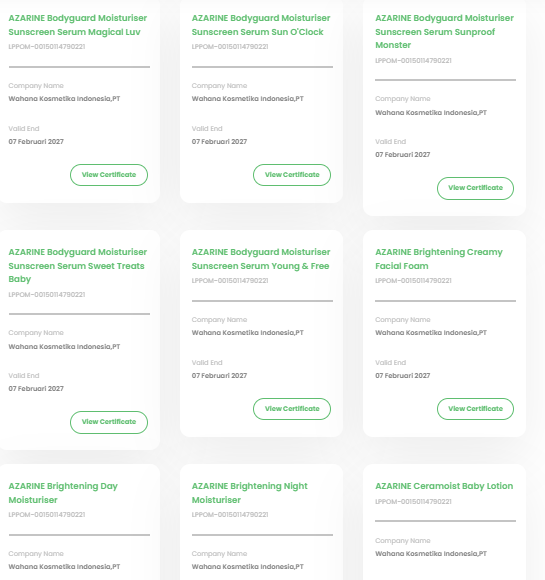The width and height of the screenshot is (545, 580).
Task: Open AZARINE Sunscreen Serum Young & Free title
Action: tap(261, 259)
